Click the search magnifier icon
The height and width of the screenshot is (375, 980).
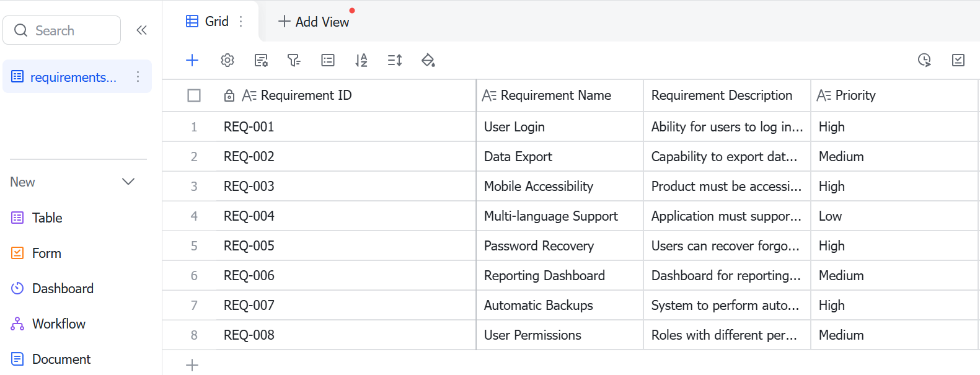(x=20, y=30)
